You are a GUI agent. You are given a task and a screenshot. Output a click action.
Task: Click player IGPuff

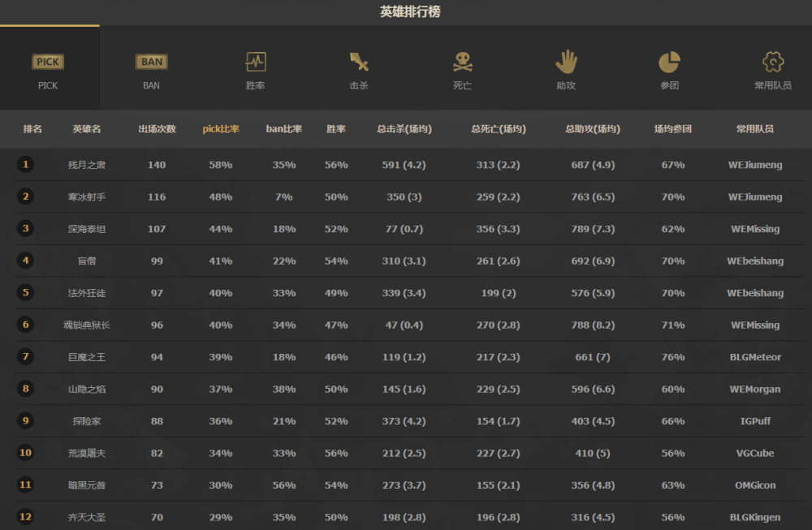click(755, 421)
